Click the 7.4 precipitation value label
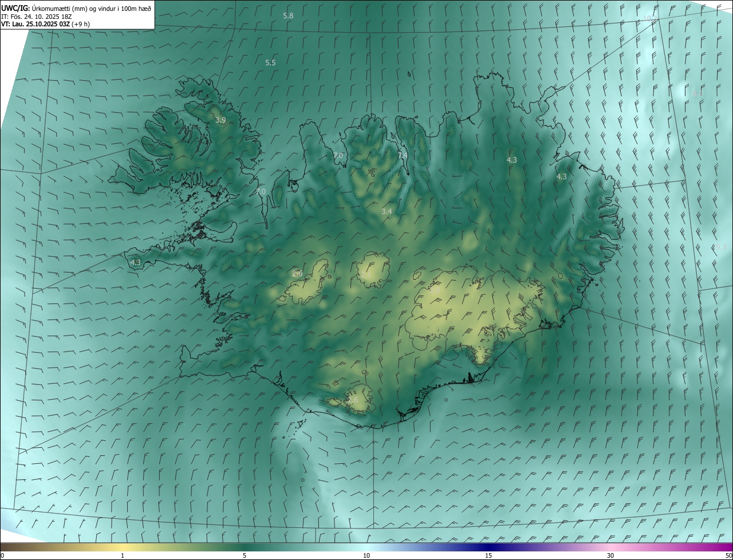The height and width of the screenshot is (560, 733). point(403,156)
